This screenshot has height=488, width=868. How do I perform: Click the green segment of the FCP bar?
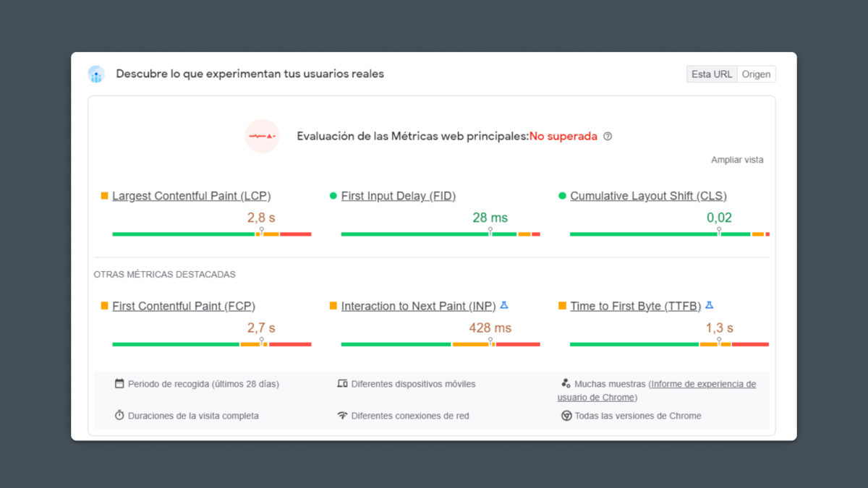(x=174, y=344)
